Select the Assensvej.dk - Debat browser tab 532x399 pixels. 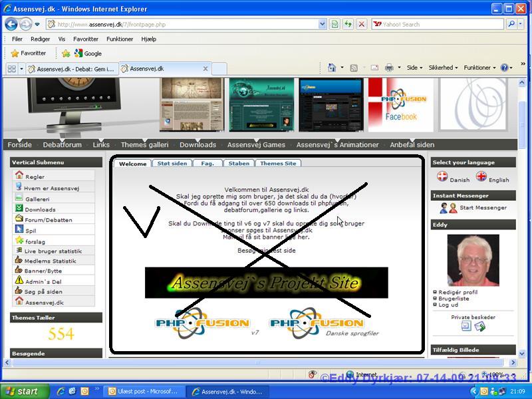72,69
